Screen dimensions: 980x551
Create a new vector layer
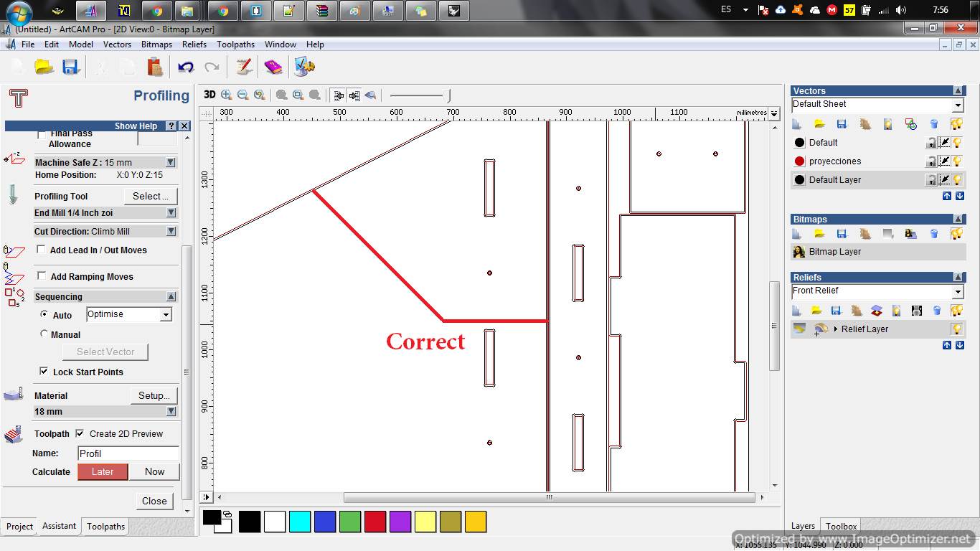(796, 124)
